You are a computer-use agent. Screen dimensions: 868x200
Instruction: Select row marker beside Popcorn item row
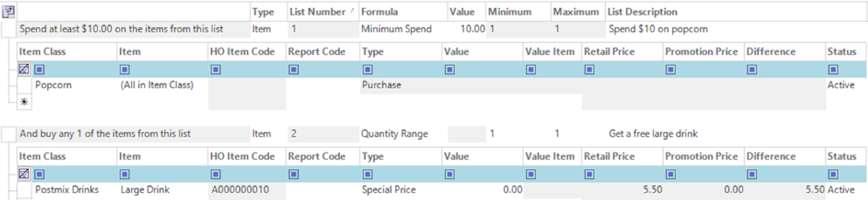point(24,85)
